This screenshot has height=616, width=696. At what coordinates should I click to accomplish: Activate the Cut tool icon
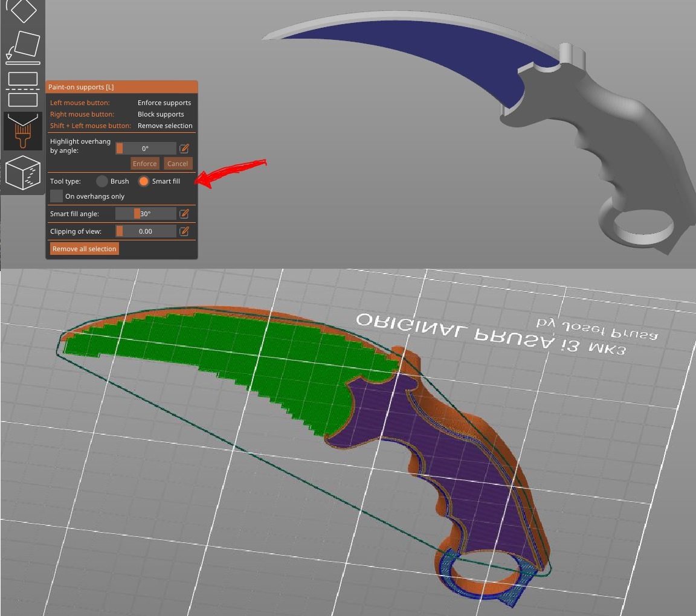[x=23, y=88]
